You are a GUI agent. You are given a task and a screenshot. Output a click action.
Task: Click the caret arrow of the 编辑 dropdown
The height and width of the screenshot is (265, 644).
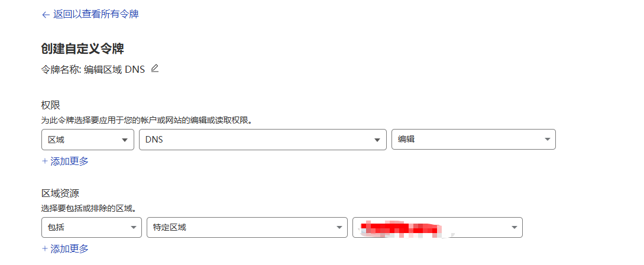coord(547,140)
